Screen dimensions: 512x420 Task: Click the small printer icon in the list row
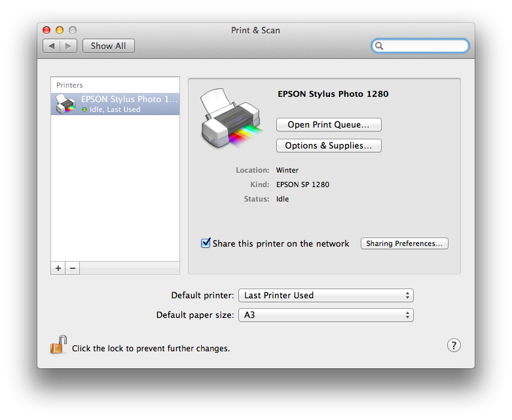65,104
